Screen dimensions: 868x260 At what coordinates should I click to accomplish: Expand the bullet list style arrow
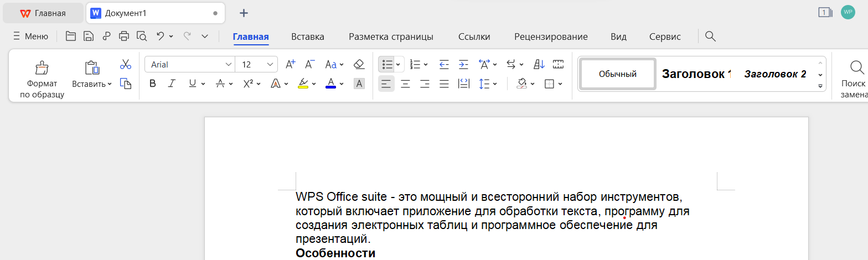coord(398,65)
